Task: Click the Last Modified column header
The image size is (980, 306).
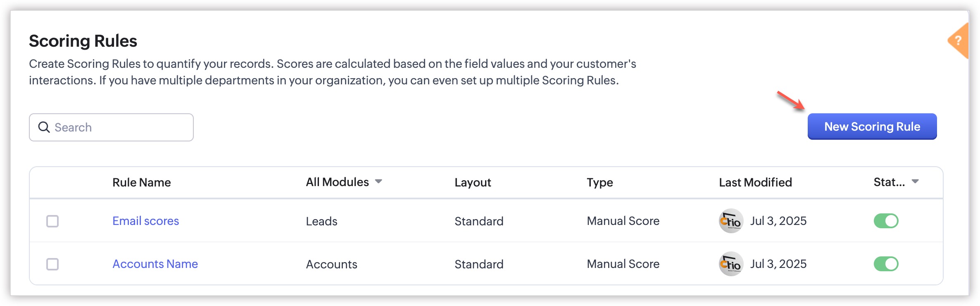Action: 755,182
